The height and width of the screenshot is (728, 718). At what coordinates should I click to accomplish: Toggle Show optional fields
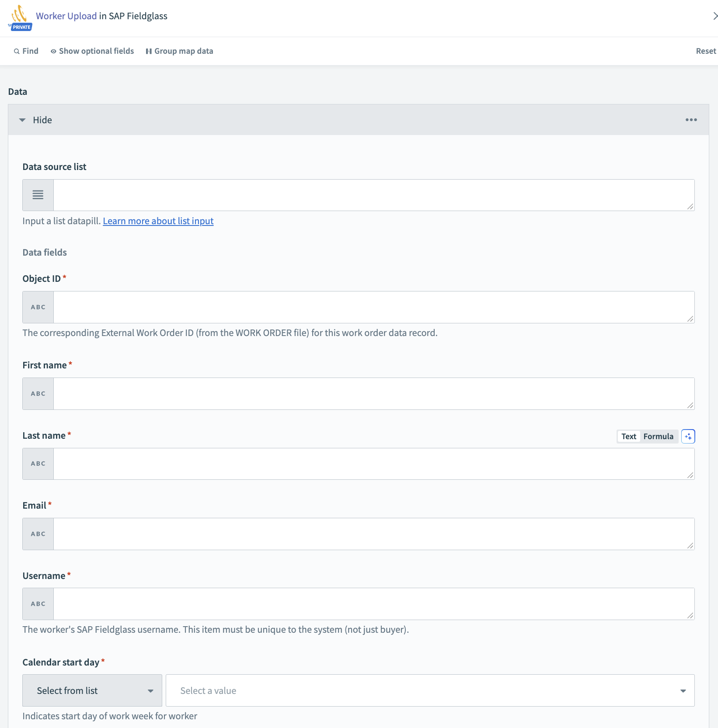pyautogui.click(x=92, y=51)
